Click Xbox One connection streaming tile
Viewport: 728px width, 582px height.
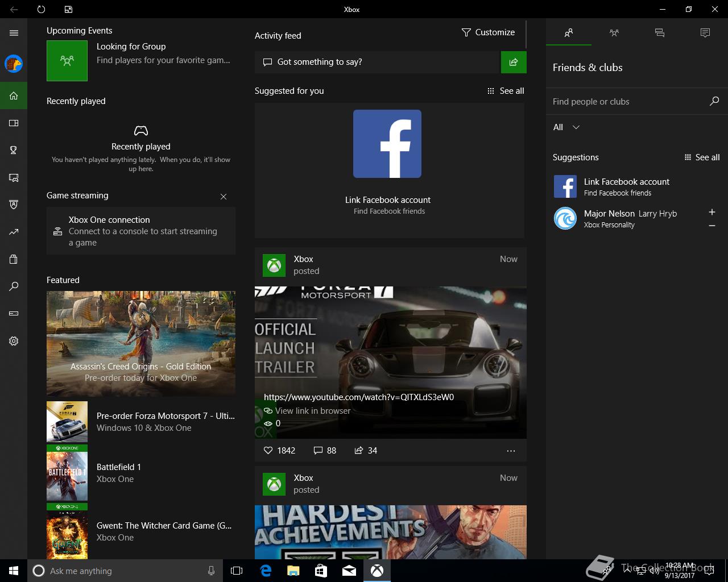pos(141,231)
